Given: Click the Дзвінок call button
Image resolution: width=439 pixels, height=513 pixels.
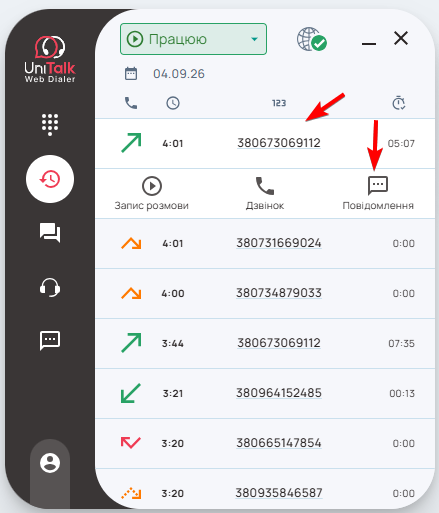Looking at the screenshot, I should point(265,193).
